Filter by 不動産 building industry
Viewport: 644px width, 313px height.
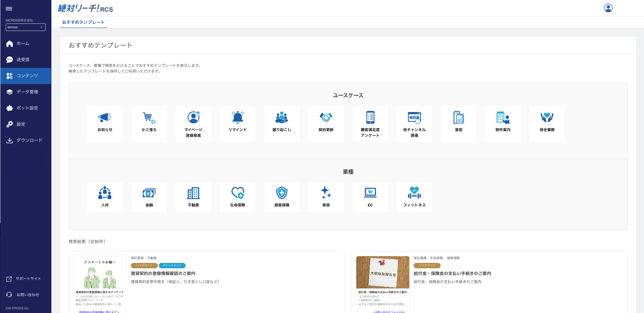pyautogui.click(x=193, y=197)
